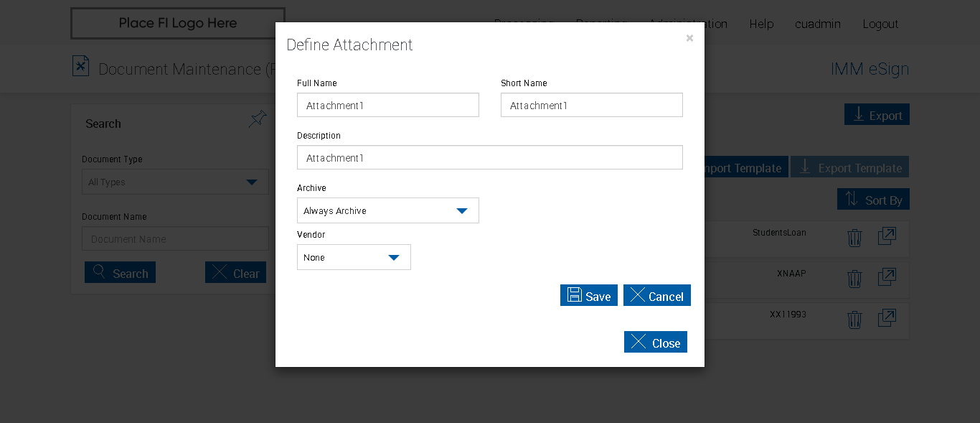Open the Help menu
Viewport: 980px width, 423px height.
coord(761,24)
